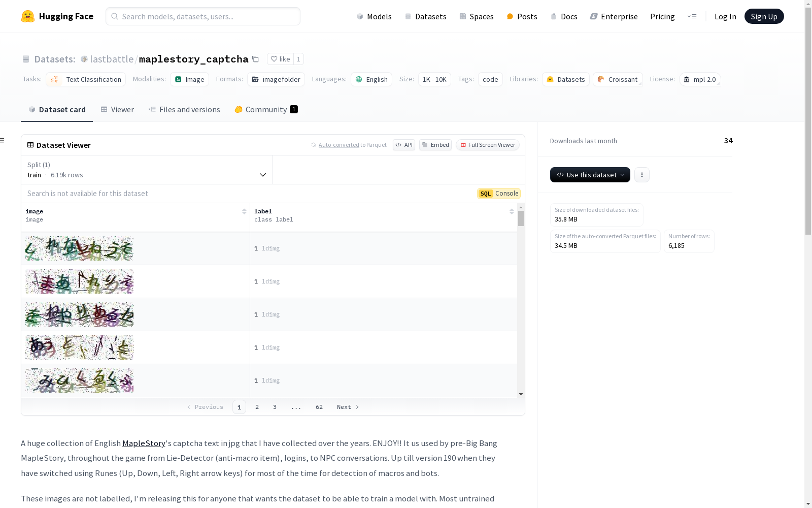Open the Files and versions tab
Viewport: 812px width, 508px height.
(x=184, y=109)
